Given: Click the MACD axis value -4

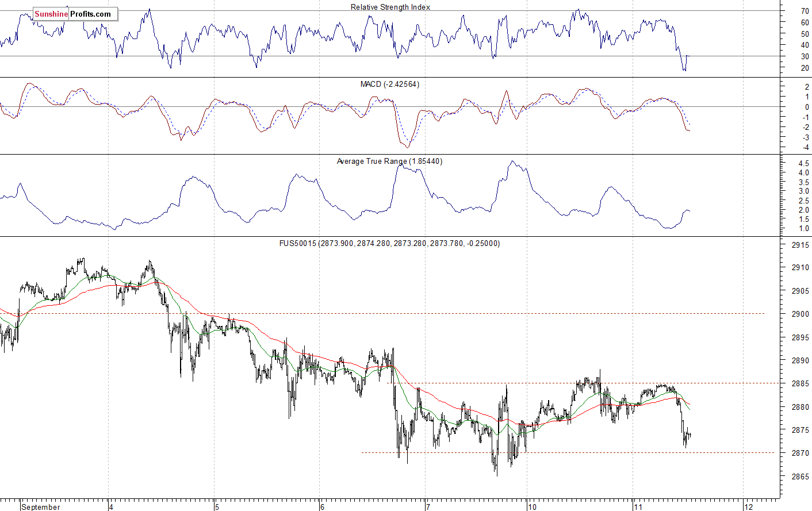Looking at the screenshot, I should pyautogui.click(x=806, y=148).
